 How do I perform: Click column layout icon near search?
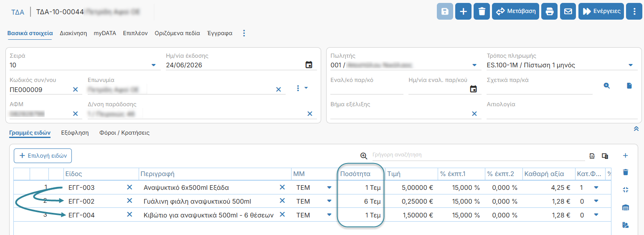[x=605, y=156]
